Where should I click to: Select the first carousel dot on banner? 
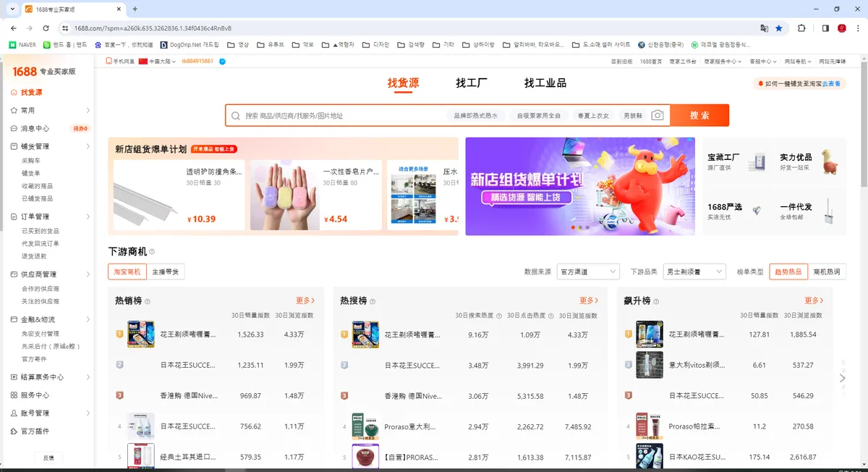572,227
